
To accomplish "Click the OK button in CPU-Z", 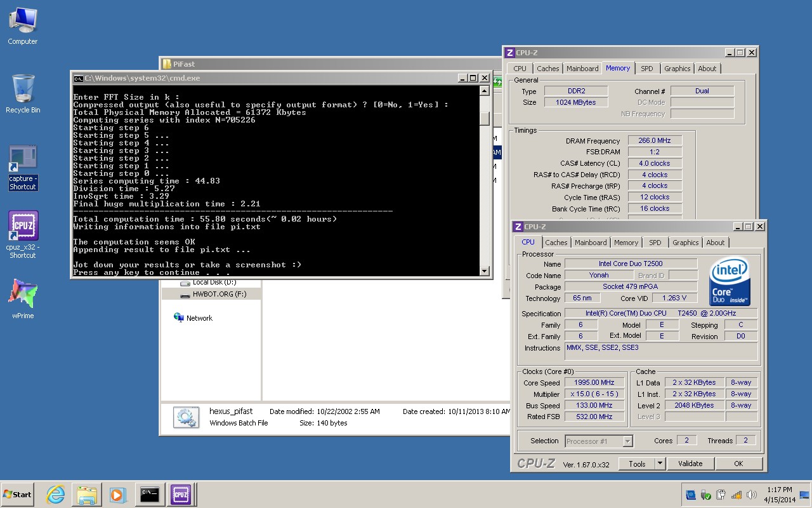I will click(x=738, y=464).
